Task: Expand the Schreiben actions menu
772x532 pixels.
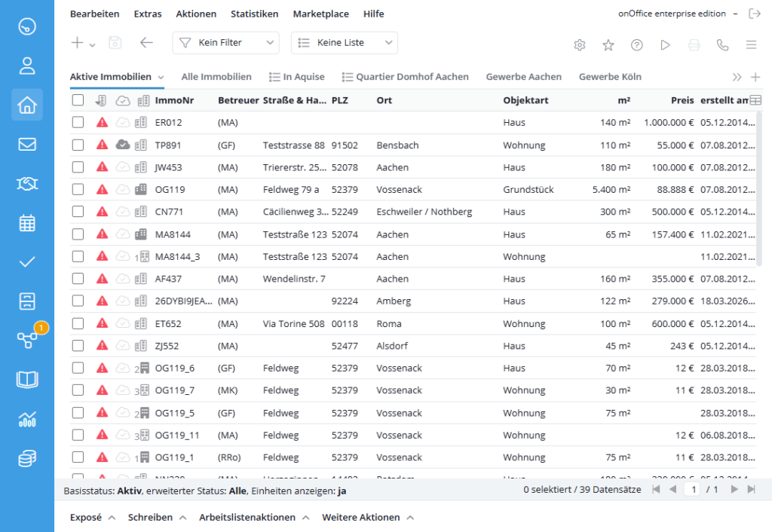Action: point(157,517)
